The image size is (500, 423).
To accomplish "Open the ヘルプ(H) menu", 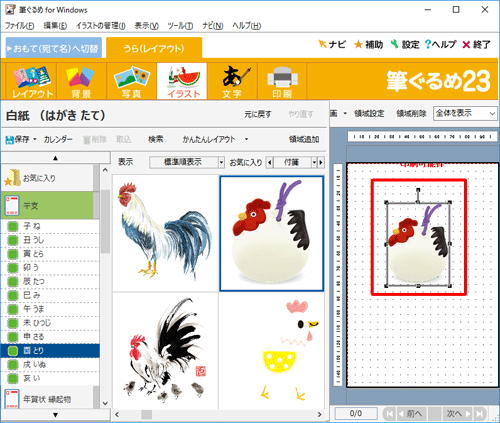I will pos(246,26).
